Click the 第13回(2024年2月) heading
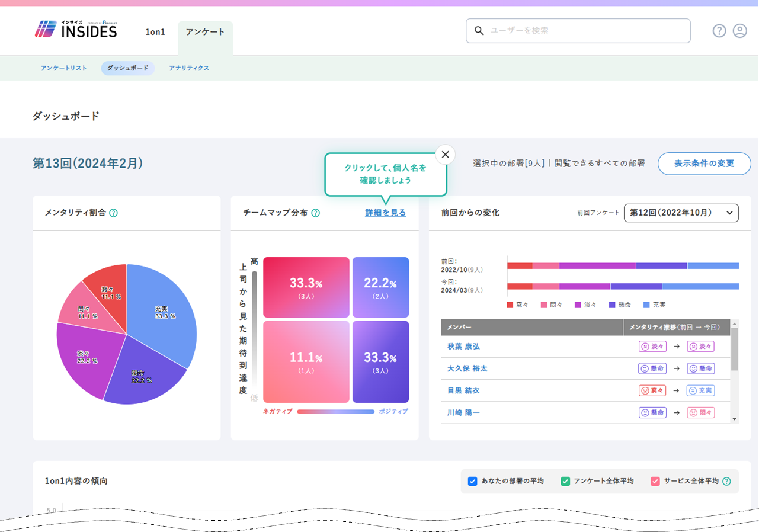This screenshot has height=532, width=759. click(88, 164)
